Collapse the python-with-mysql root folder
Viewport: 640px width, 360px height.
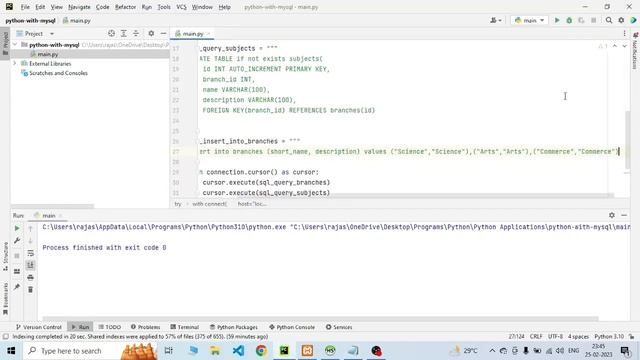(x=15, y=44)
